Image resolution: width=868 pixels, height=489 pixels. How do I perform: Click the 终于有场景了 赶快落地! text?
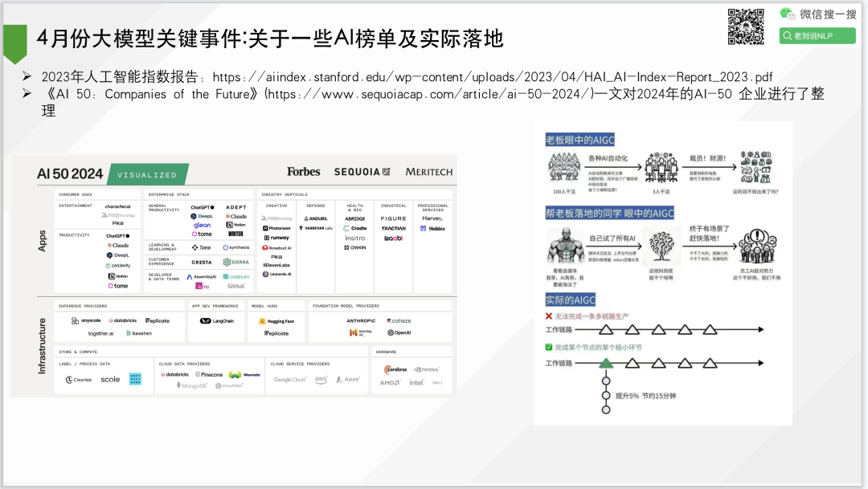tap(709, 234)
